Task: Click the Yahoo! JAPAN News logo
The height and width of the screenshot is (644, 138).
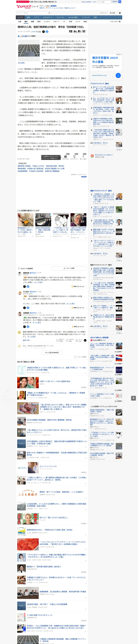Action: [x=27, y=7]
